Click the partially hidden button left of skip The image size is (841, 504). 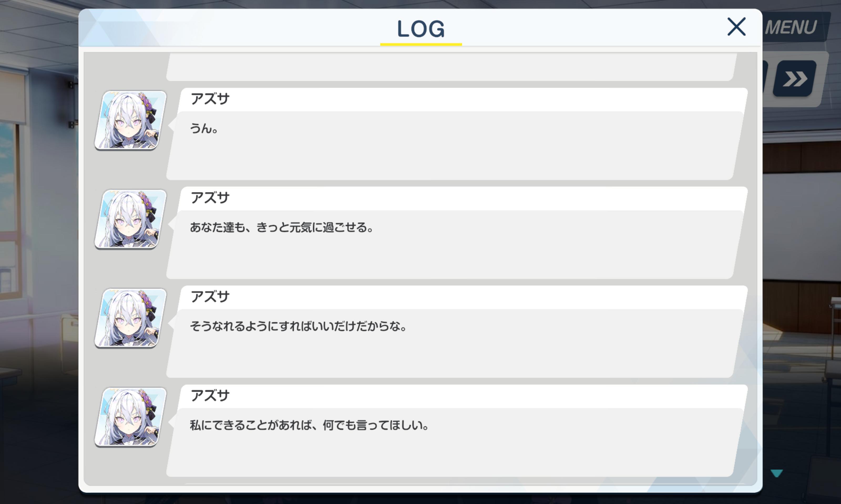(765, 79)
